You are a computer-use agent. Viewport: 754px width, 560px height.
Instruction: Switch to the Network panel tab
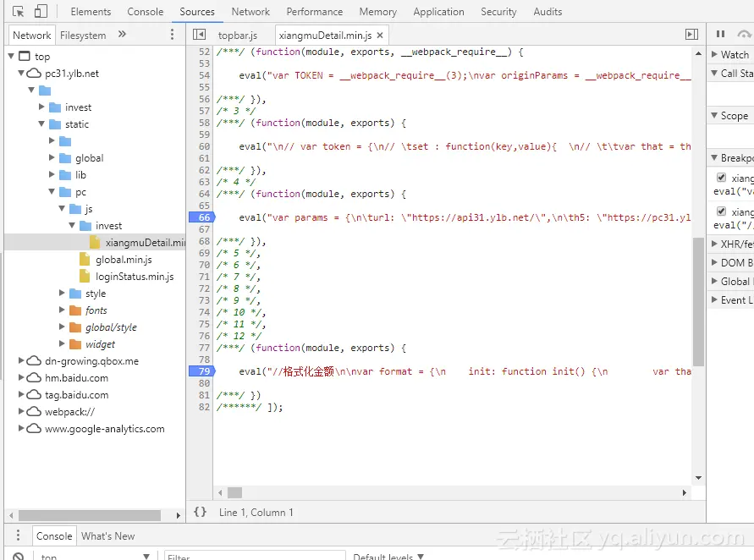[250, 12]
